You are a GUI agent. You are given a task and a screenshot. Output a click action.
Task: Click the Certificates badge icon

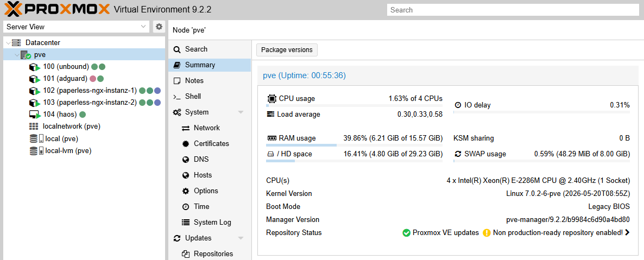(x=186, y=144)
